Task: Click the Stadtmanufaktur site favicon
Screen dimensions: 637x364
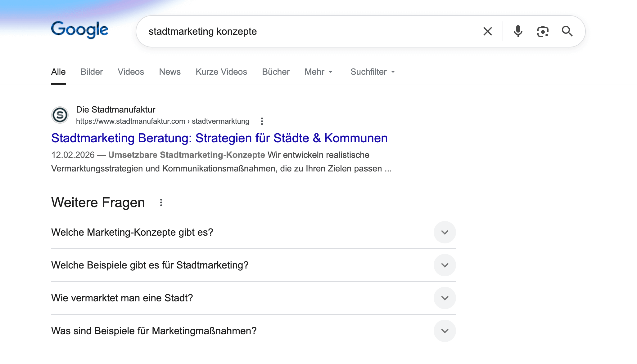Action: point(60,115)
